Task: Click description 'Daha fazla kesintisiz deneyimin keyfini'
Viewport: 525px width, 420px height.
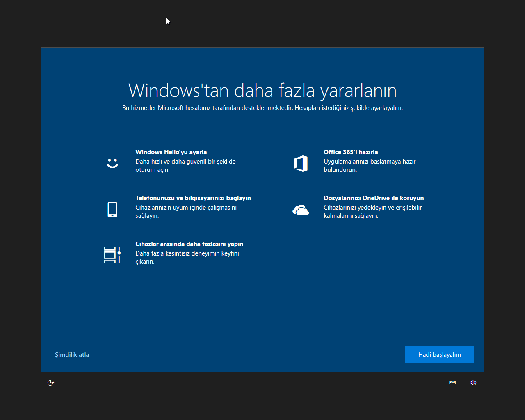Action: point(187,258)
